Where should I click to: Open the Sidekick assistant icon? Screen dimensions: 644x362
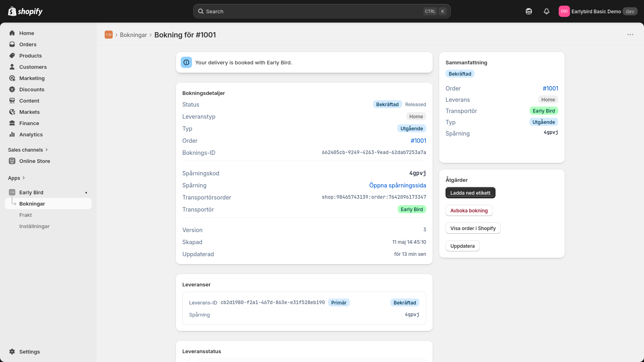click(529, 11)
